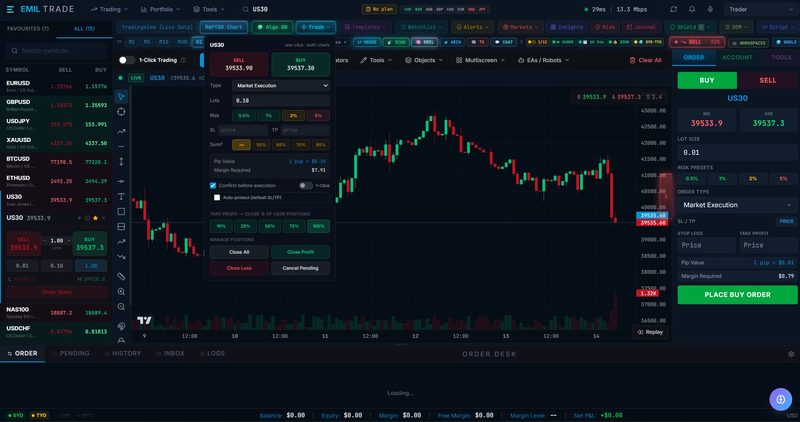Open the Trader account dropdown

[760, 9]
